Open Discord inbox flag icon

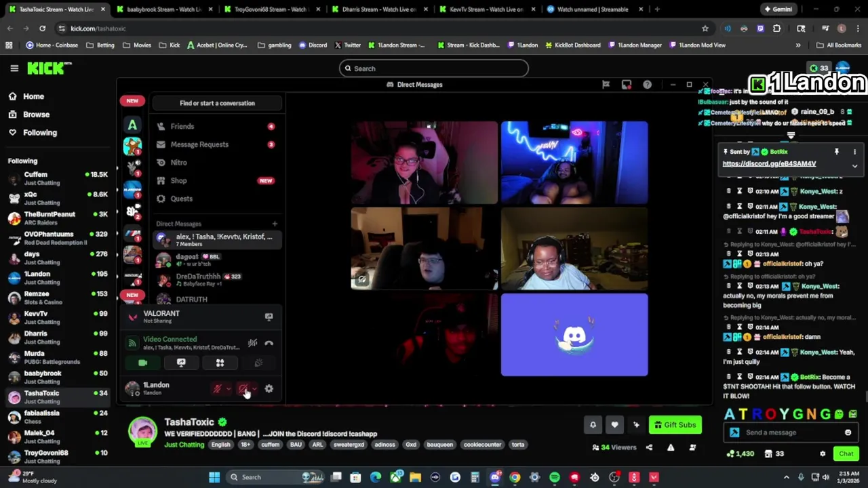tap(606, 85)
